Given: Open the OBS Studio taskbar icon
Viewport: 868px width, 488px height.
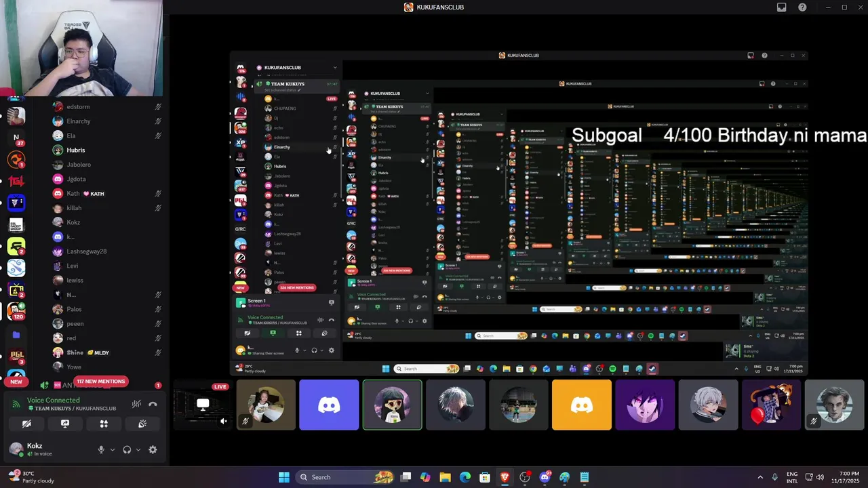Looking at the screenshot, I should click(x=524, y=477).
